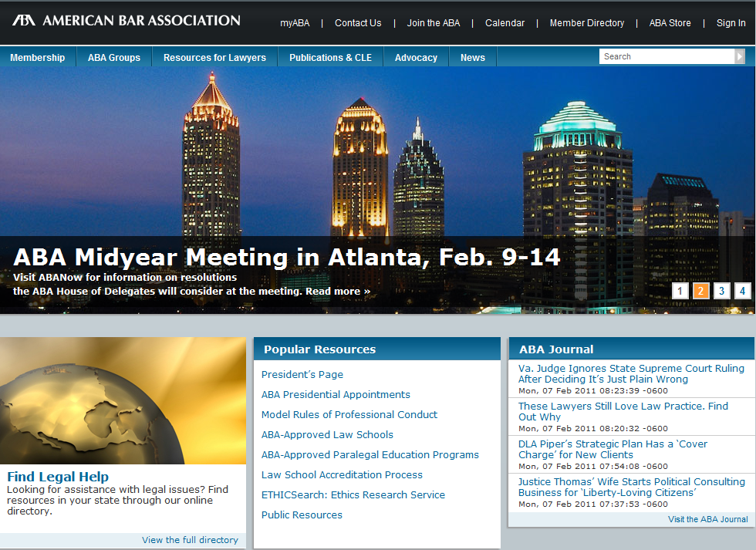Click the ABA logo in the header
The height and width of the screenshot is (550, 756).
coord(127,20)
